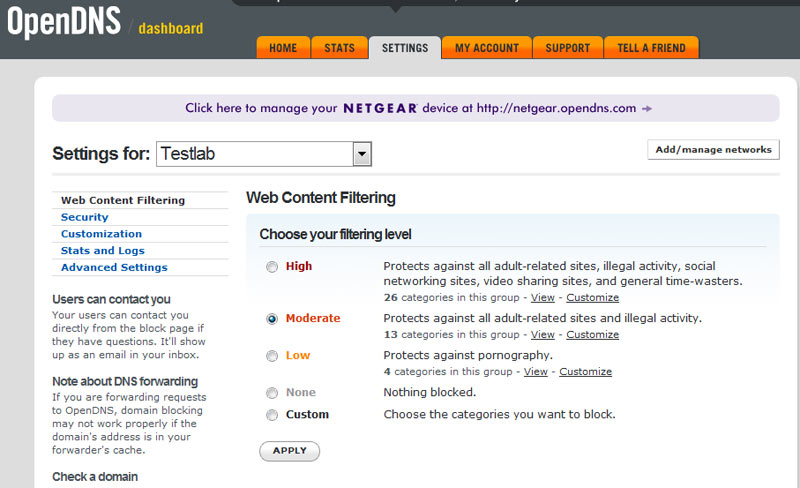View categories in the Moderate group

[542, 335]
